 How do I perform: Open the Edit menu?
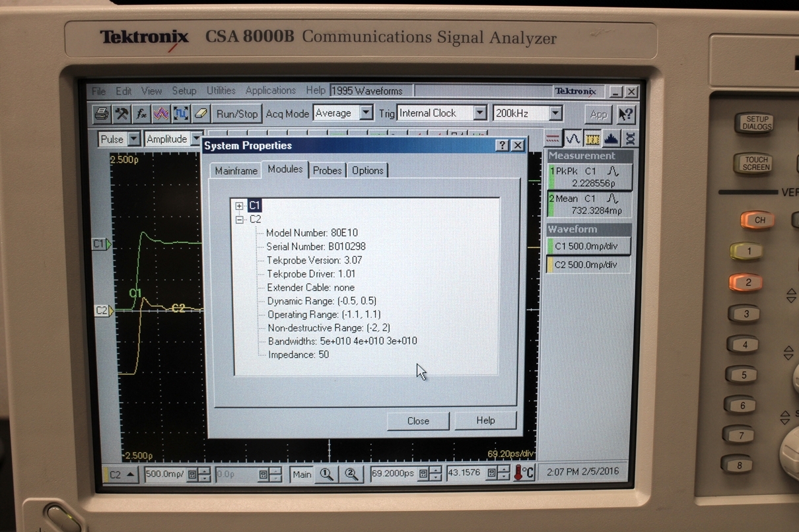click(123, 91)
